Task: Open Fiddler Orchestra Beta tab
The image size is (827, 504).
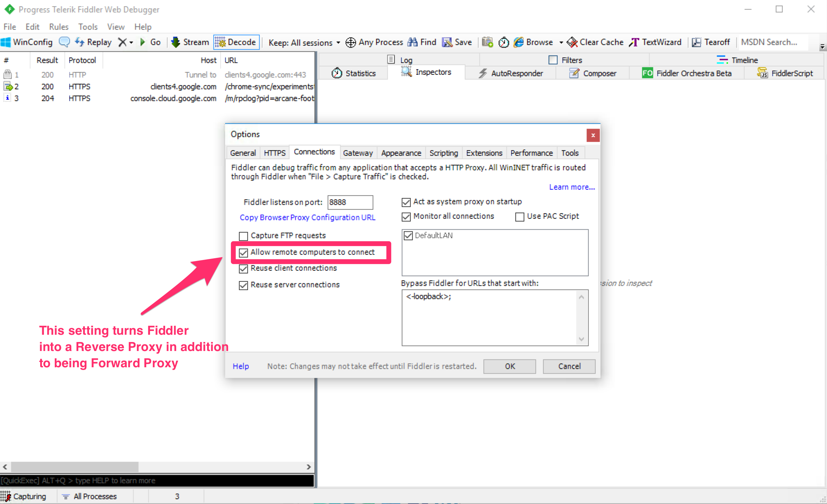Action: point(686,73)
